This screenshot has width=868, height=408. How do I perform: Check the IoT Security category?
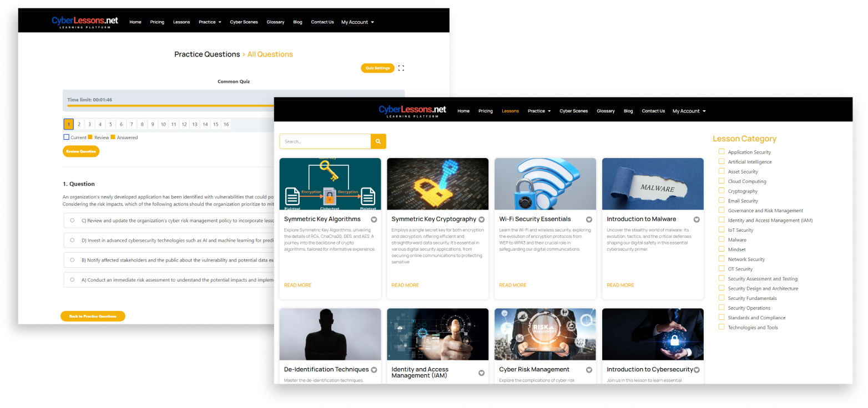[x=721, y=229]
